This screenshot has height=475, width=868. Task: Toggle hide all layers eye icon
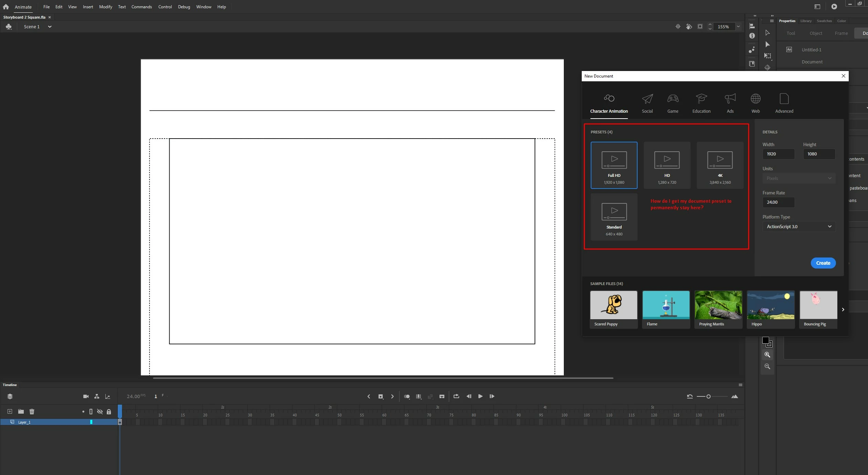[100, 412]
